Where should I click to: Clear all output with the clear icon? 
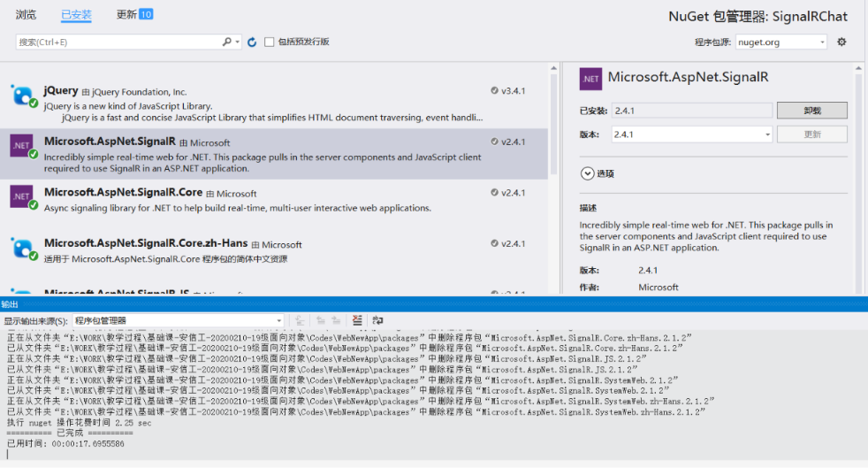tap(357, 320)
